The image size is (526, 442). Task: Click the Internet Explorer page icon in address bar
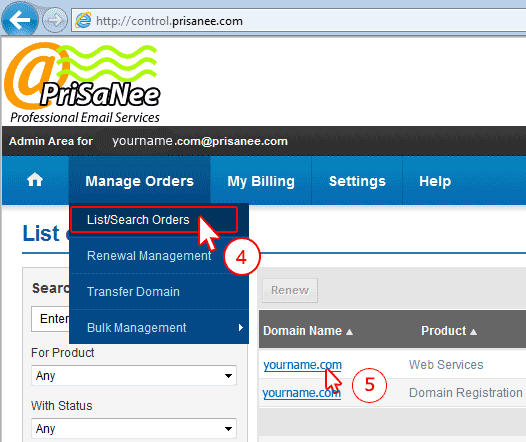[x=83, y=20]
